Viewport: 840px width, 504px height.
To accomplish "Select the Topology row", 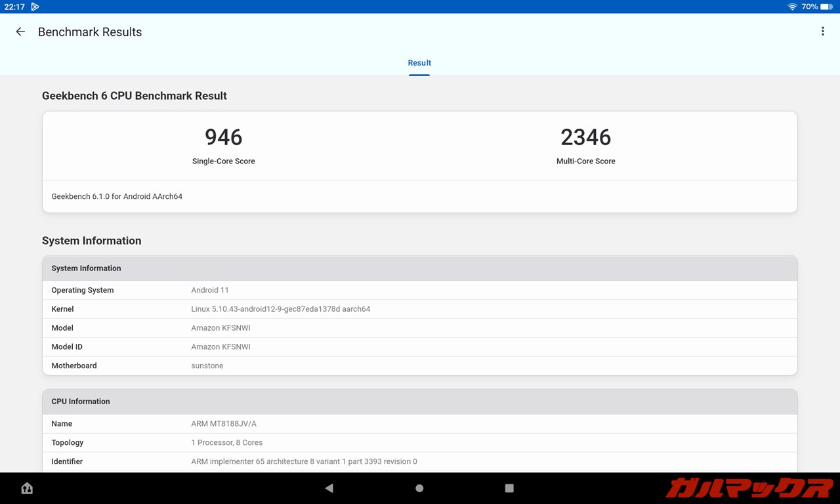I will coord(419,443).
